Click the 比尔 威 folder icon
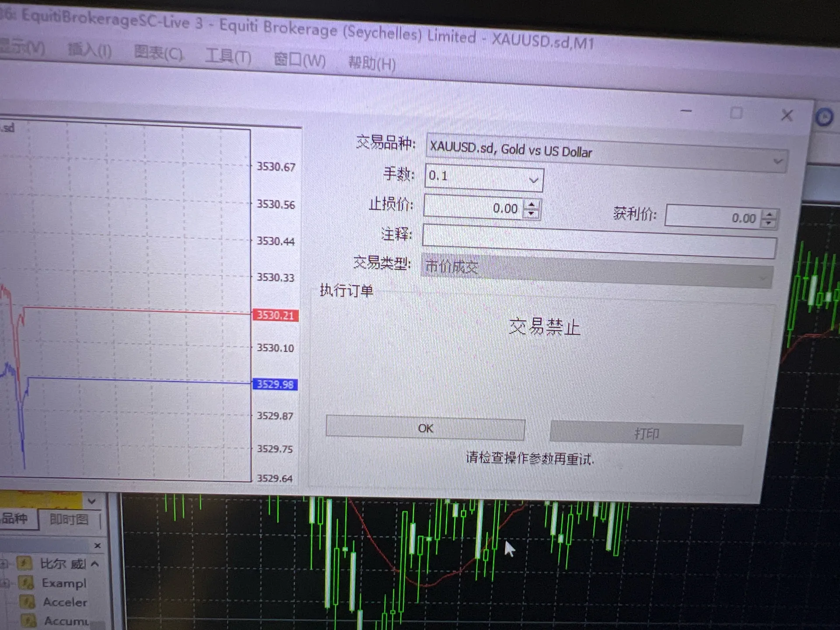 click(x=24, y=563)
